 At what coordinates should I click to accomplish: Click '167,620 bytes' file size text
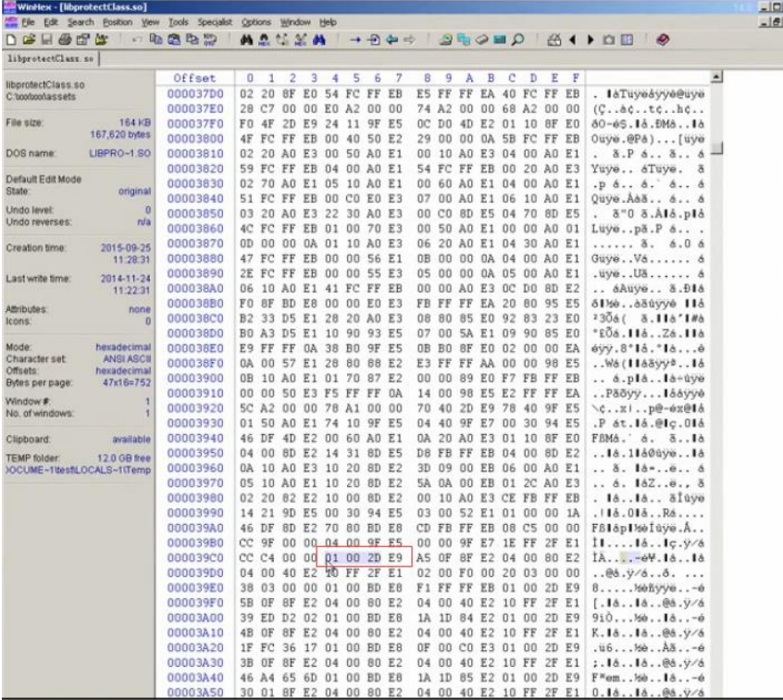[120, 134]
